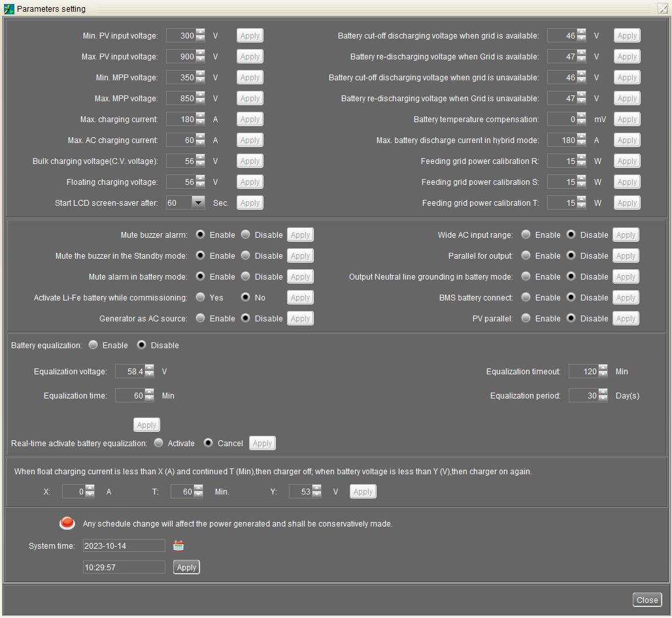Increase Min. PV input voltage with up arrow
This screenshot has width=672, height=618.
[x=201, y=33]
